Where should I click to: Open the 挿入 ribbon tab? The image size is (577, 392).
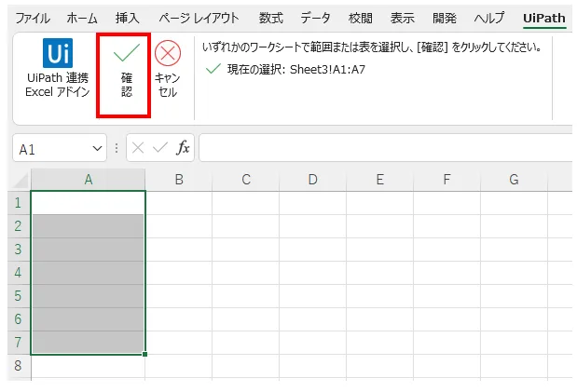coord(128,18)
